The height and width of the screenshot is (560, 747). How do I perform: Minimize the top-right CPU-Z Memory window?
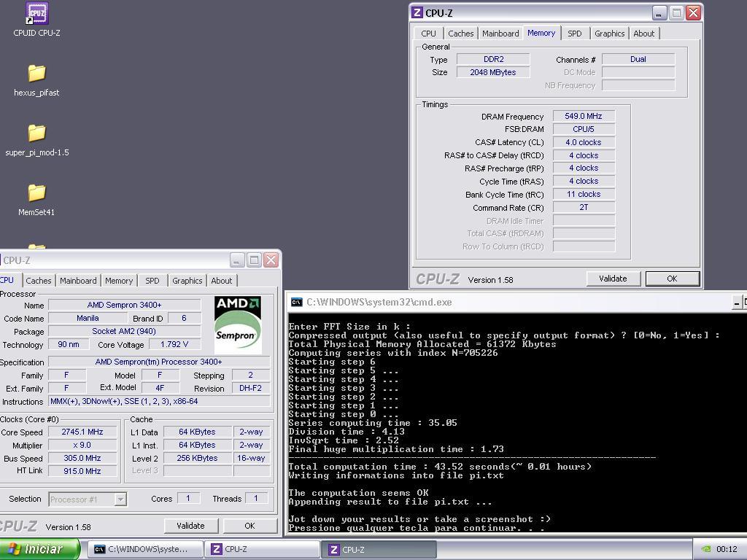(x=659, y=13)
